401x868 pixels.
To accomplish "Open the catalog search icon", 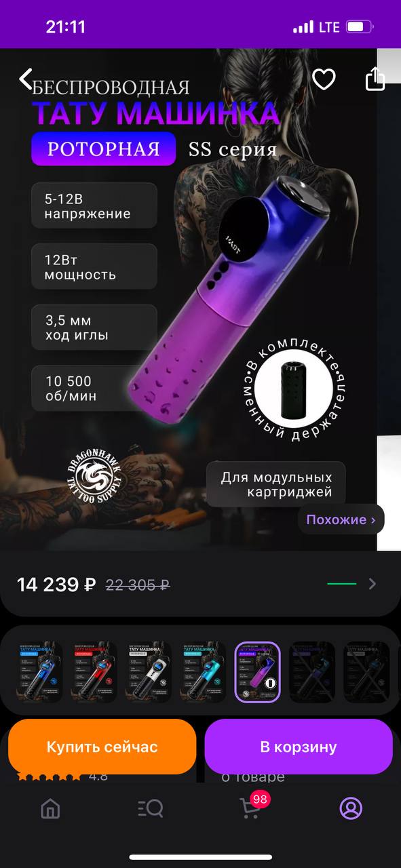I will (x=150, y=808).
